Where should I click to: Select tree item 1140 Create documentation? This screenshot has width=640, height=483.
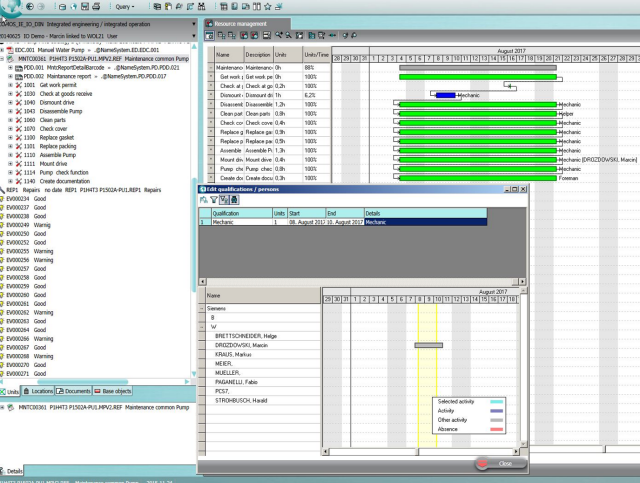(56, 181)
